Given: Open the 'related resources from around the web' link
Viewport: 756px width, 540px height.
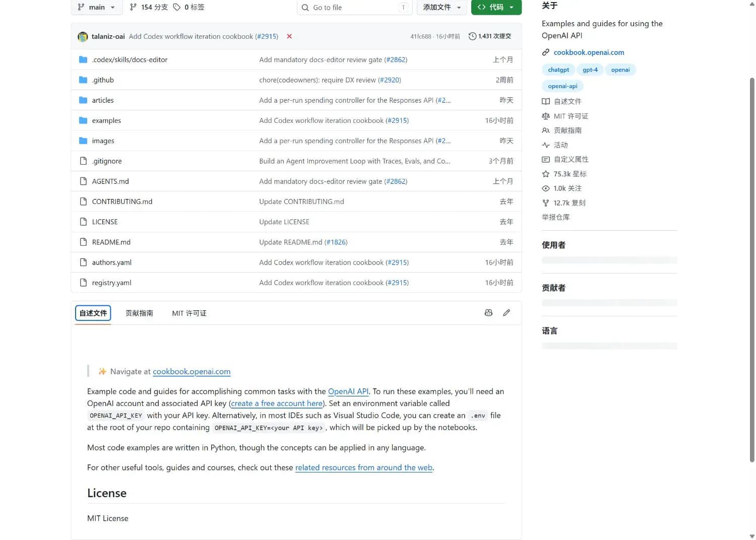Looking at the screenshot, I should pyautogui.click(x=364, y=467).
